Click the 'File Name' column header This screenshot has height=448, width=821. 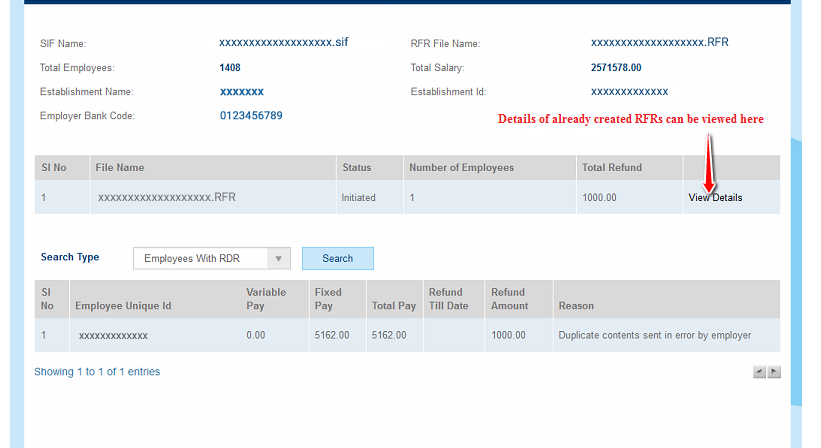tap(120, 168)
